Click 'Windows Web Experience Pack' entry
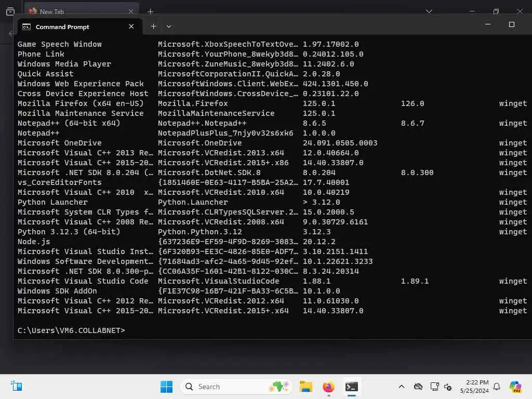The height and width of the screenshot is (399, 532). [81, 84]
